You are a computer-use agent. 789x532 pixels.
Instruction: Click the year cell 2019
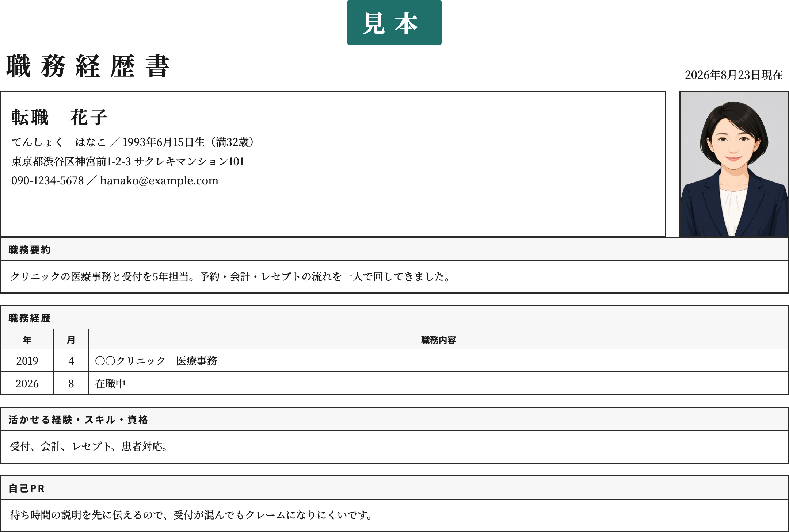27,361
